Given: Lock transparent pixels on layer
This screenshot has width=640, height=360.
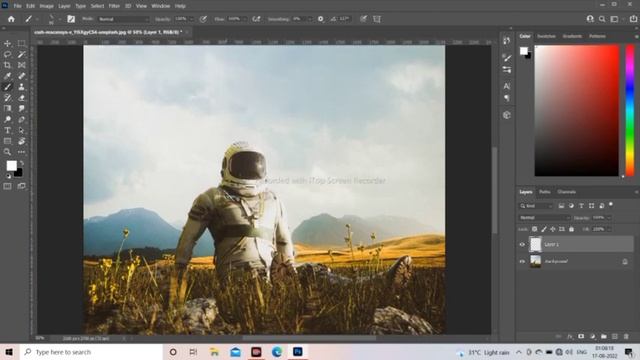Looking at the screenshot, I should coord(534,229).
